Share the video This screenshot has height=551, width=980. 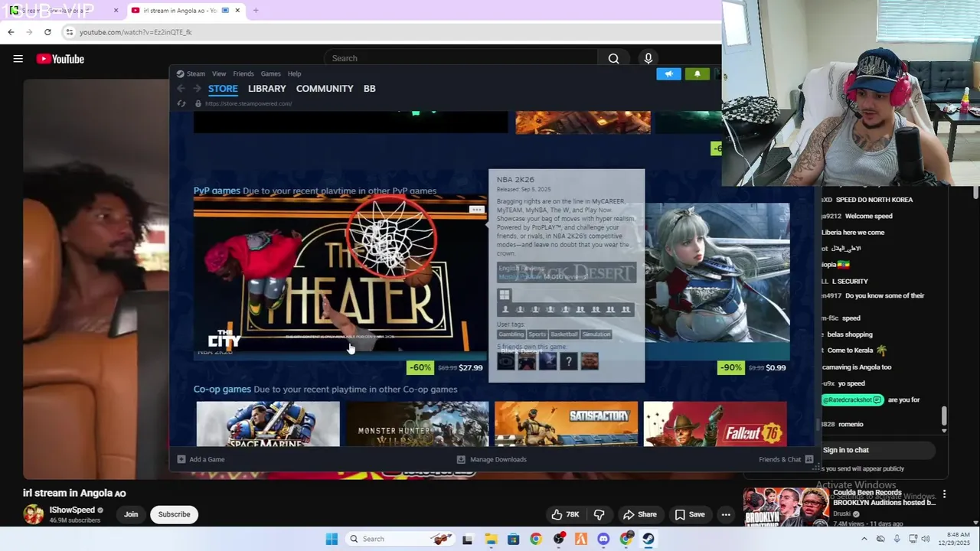(x=639, y=514)
